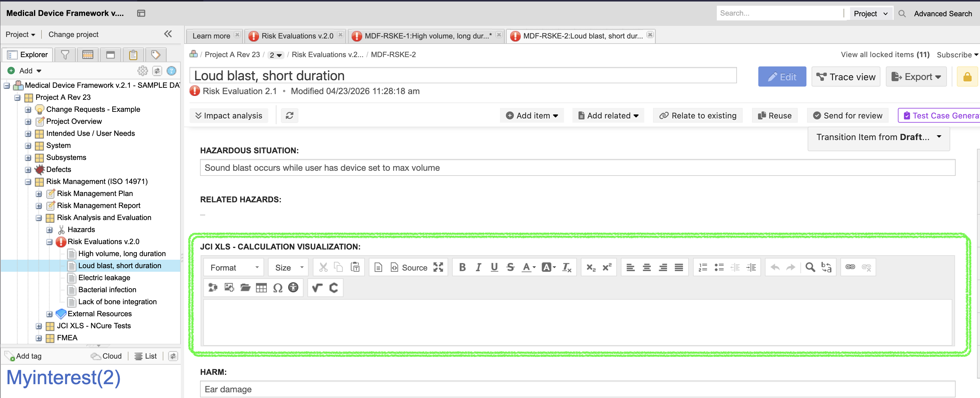Maximize the rich text editor

(x=438, y=267)
